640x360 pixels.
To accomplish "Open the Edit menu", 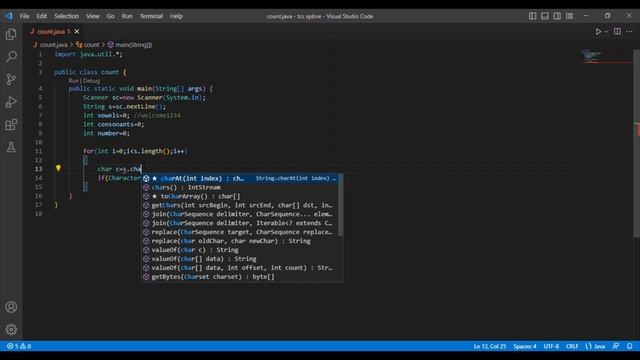I will pos(41,16).
